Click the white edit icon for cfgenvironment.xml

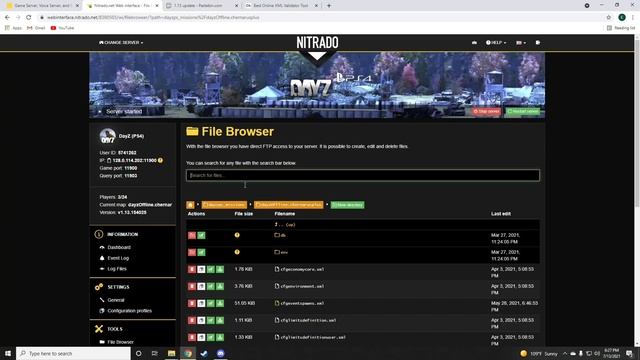201,287
